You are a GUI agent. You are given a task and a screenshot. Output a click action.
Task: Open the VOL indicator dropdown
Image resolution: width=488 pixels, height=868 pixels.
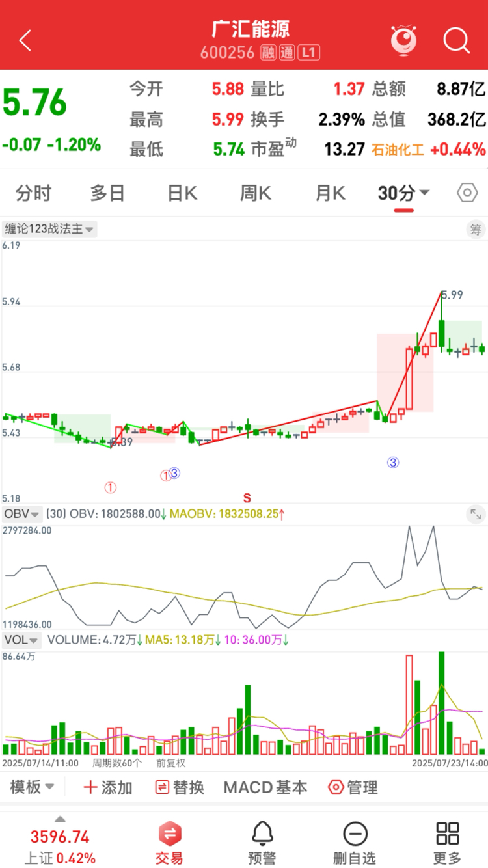[22, 640]
